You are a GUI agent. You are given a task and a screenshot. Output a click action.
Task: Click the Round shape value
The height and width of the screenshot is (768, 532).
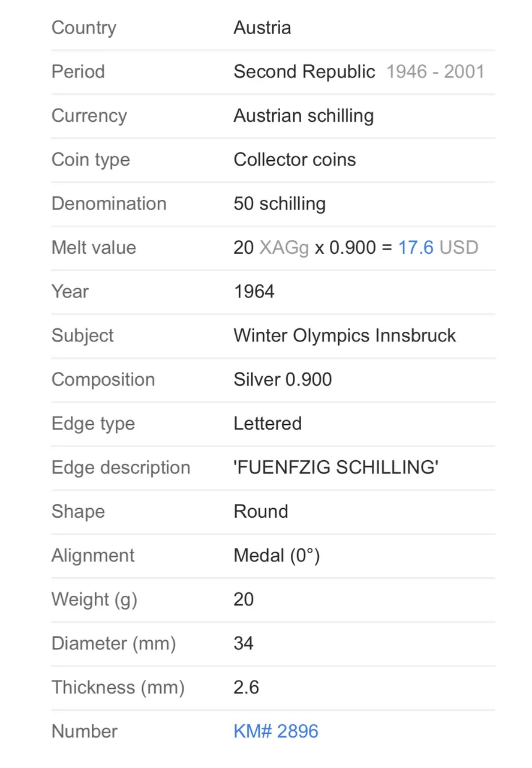(261, 512)
